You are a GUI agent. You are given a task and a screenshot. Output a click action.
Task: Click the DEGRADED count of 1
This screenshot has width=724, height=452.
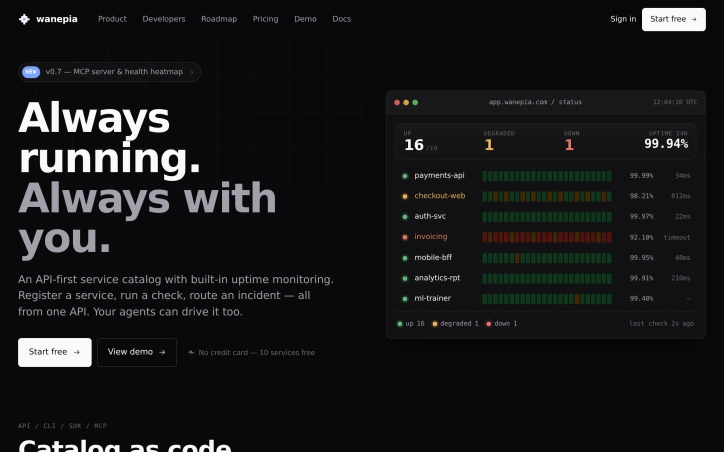click(x=489, y=145)
